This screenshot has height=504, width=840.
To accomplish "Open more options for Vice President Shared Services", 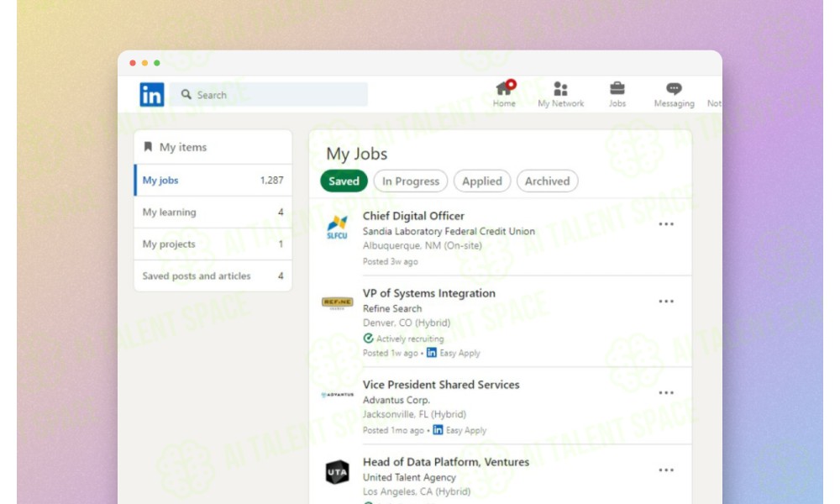I will point(666,392).
